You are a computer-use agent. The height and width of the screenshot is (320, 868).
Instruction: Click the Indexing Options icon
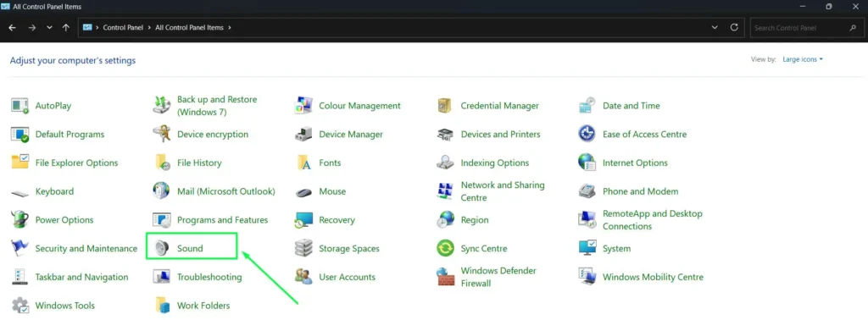click(445, 163)
